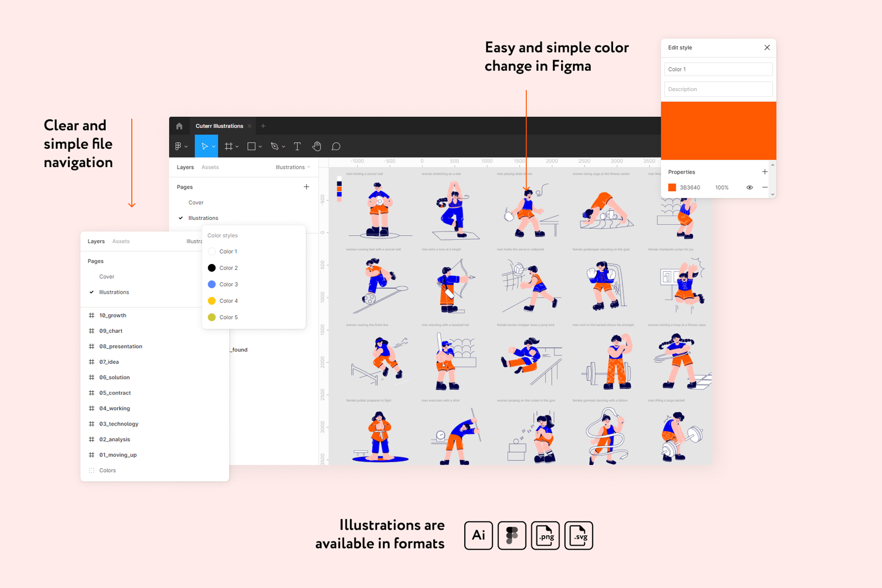Screen dimensions: 882x588
Task: Open the Pen tool dropdown arrow
Action: pos(283,147)
